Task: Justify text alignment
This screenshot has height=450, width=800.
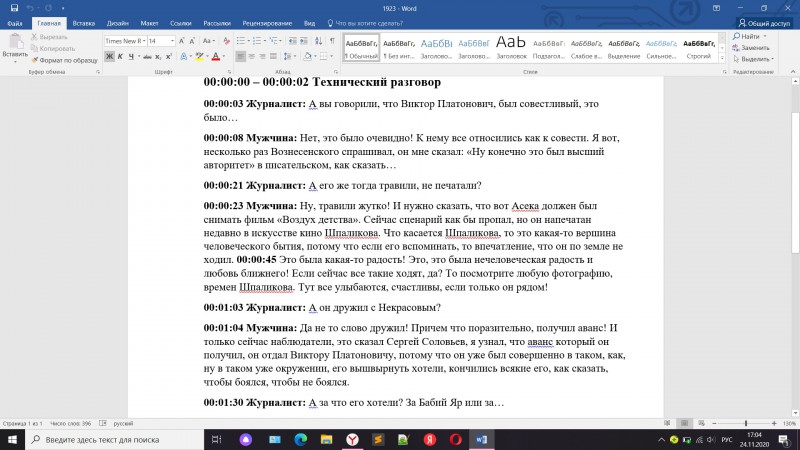Action: pos(273,56)
